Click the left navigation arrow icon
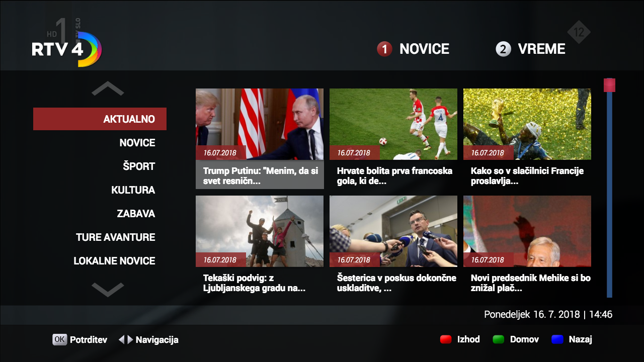This screenshot has width=644, height=362. point(121,340)
